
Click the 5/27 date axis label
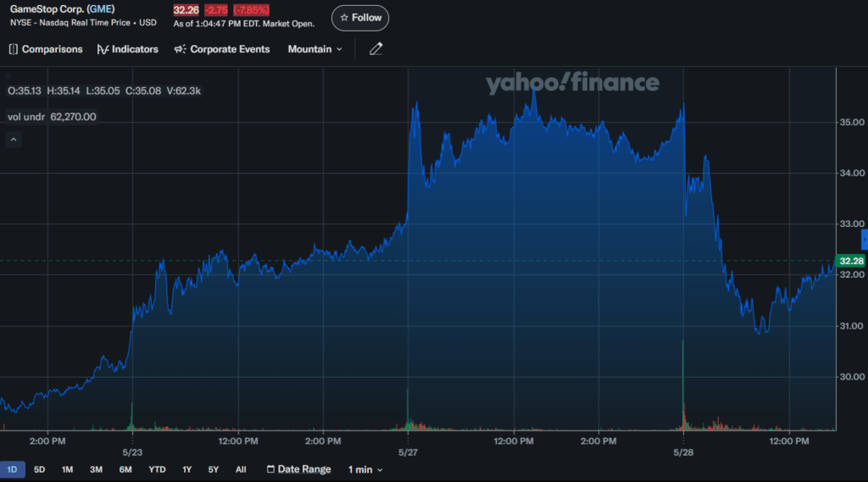[x=408, y=452]
